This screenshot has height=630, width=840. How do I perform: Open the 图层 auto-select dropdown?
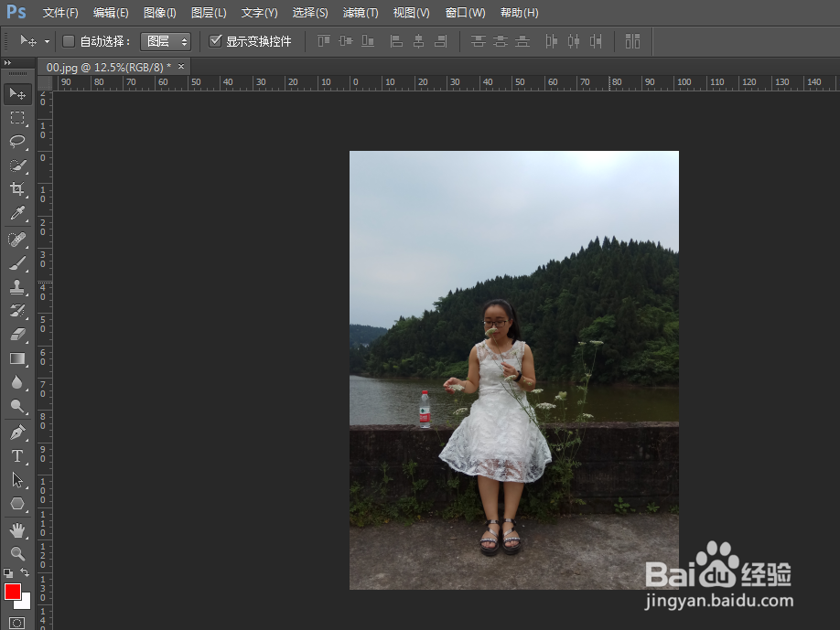[166, 41]
